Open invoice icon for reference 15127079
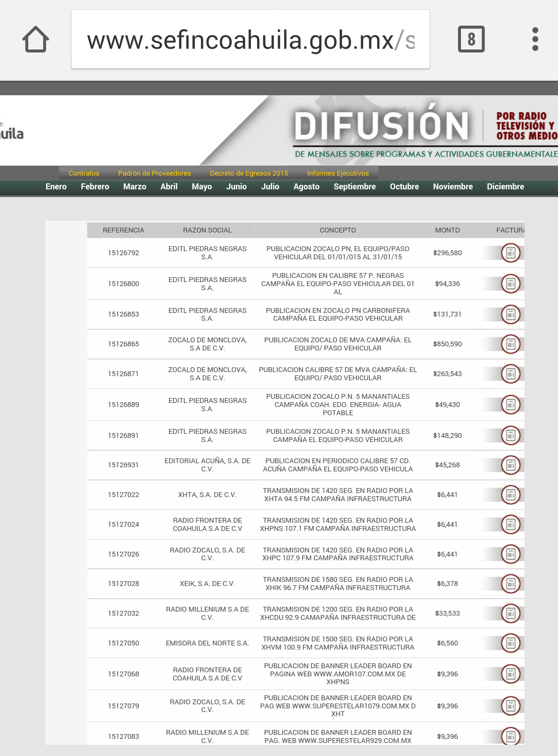558x756 pixels. pyautogui.click(x=510, y=706)
